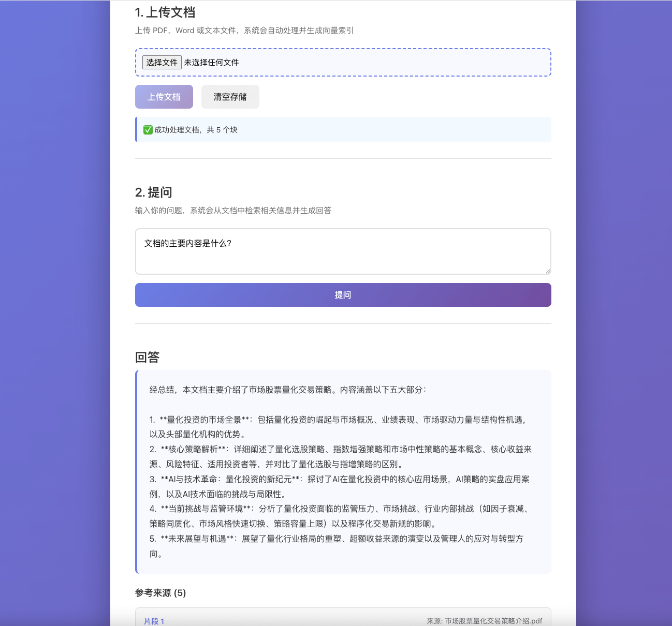This screenshot has height=626, width=672.
Task: Click the 回答 section heading
Action: point(147,357)
